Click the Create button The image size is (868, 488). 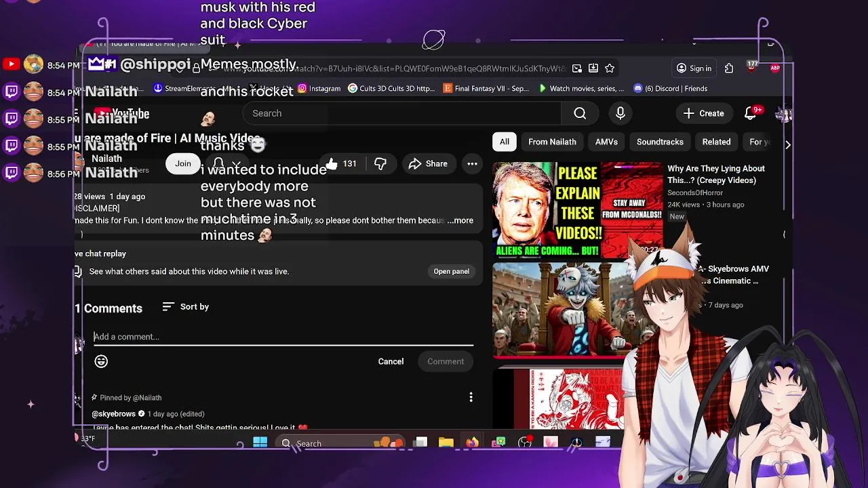(704, 113)
